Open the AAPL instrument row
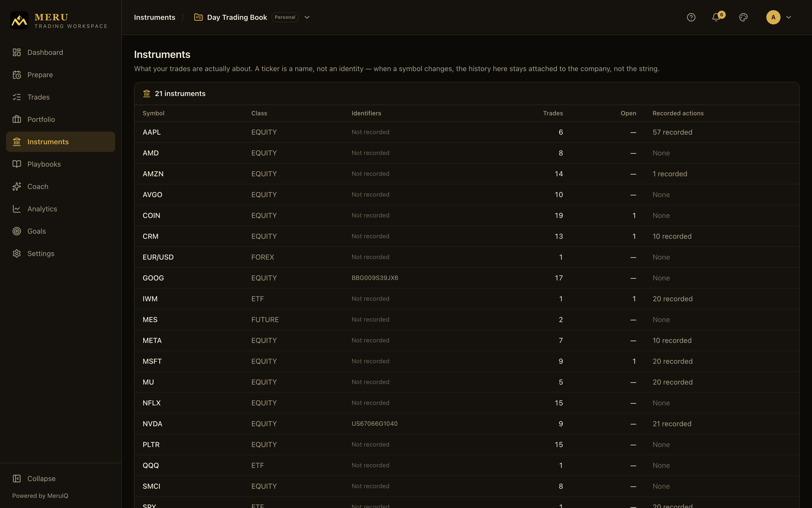This screenshot has width=812, height=508. [x=467, y=132]
